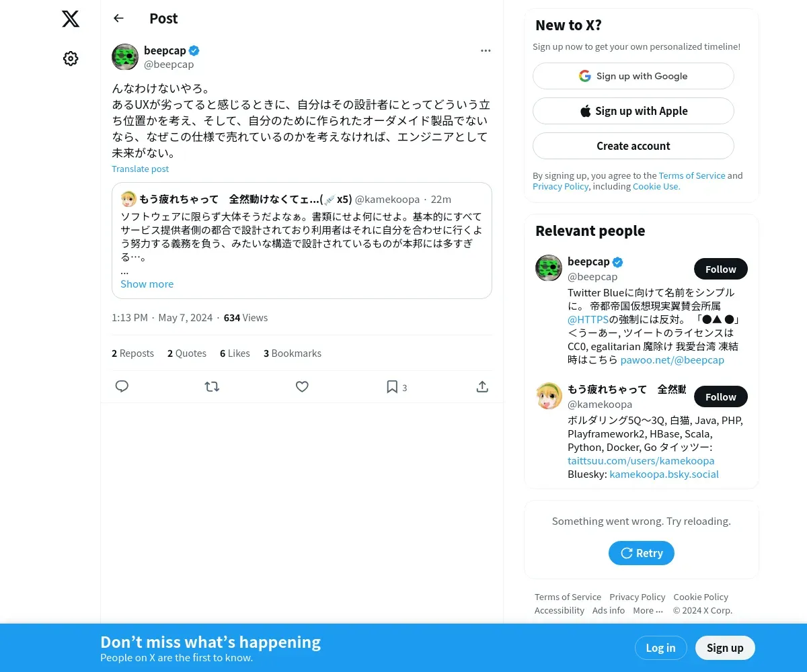Share the post using upload icon

[482, 386]
